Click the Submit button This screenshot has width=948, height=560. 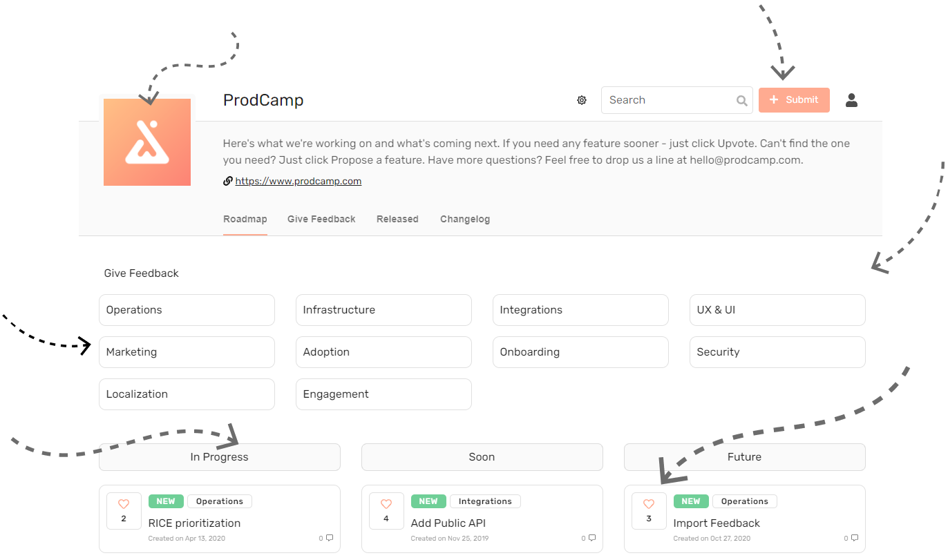[794, 100]
